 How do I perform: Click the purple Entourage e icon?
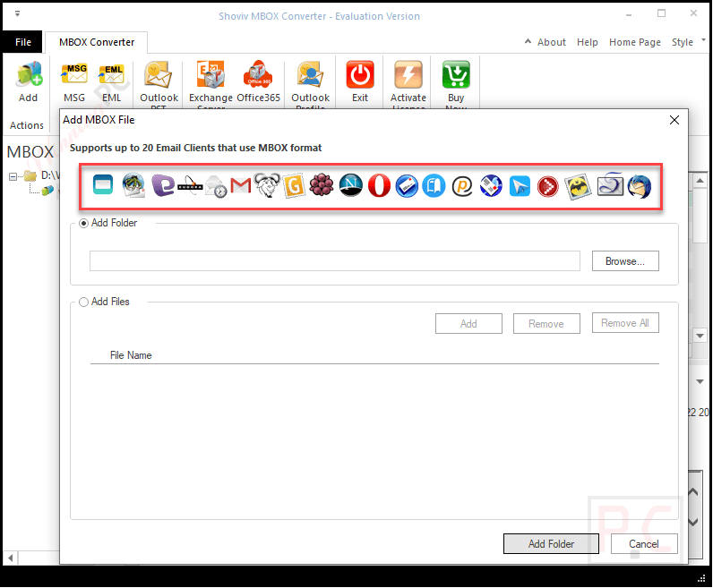coord(162,185)
